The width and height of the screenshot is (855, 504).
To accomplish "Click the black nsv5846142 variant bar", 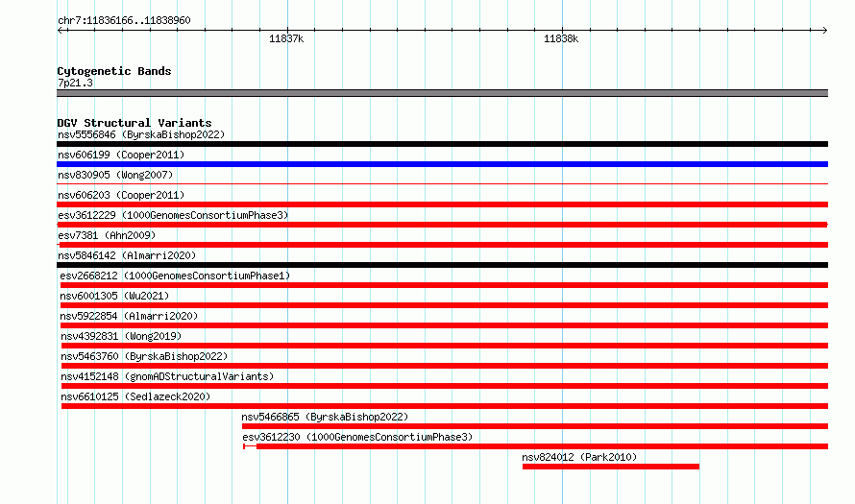I will pos(442,265).
